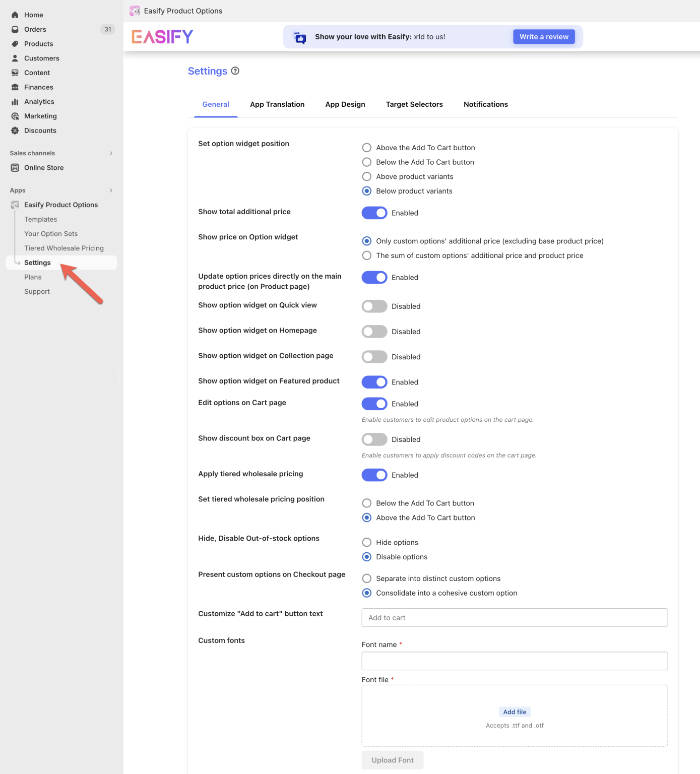Switch to the App Design tab
The height and width of the screenshot is (774, 700).
pyautogui.click(x=345, y=104)
